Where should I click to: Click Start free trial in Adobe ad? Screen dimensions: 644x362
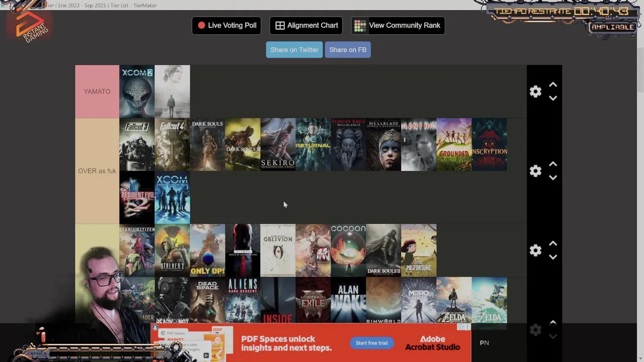(372, 343)
